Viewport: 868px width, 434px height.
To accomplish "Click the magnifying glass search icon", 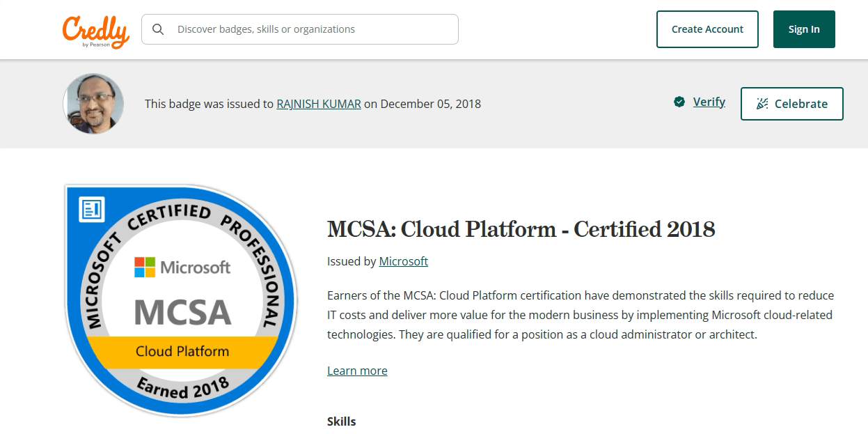I will (x=159, y=29).
